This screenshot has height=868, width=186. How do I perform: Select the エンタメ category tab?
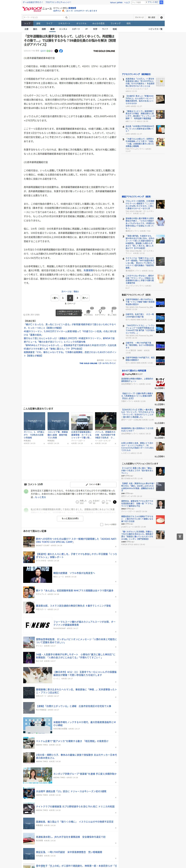pyautogui.click(x=63, y=29)
